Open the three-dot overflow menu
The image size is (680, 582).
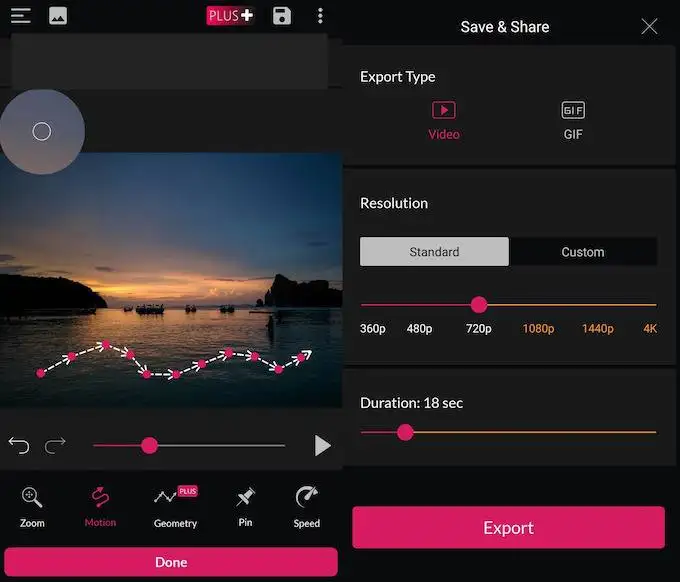(320, 16)
